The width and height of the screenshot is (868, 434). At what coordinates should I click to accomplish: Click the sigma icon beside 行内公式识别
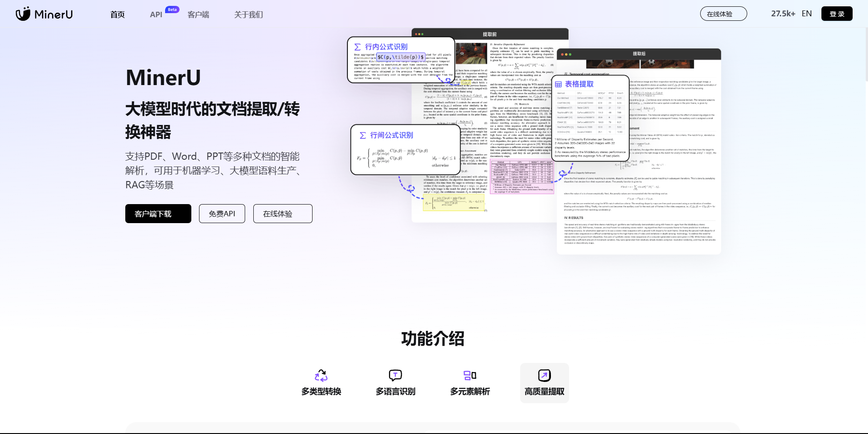(x=358, y=47)
